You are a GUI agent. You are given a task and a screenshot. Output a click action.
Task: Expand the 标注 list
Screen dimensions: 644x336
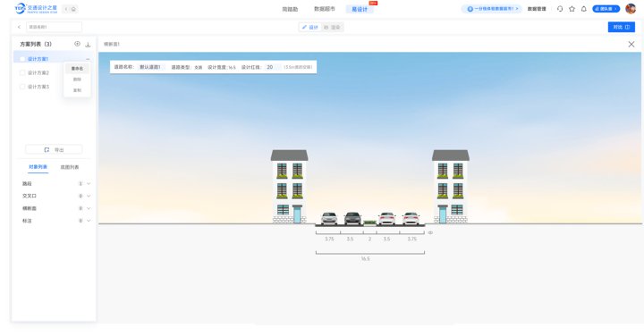(x=89, y=221)
